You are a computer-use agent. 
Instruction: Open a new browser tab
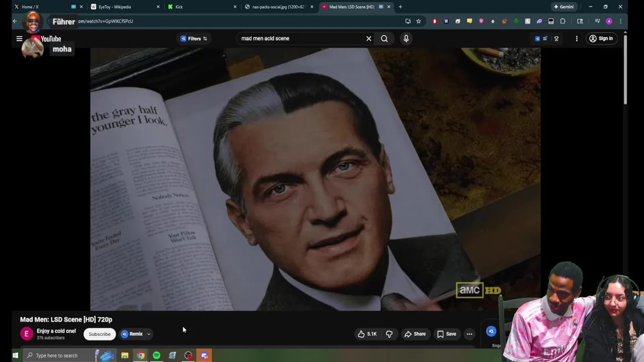tap(400, 7)
